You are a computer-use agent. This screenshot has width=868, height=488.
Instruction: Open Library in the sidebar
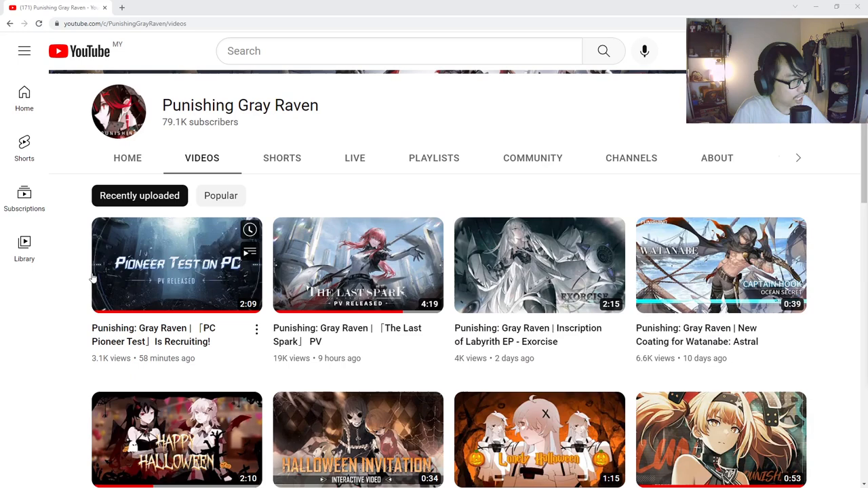click(24, 249)
